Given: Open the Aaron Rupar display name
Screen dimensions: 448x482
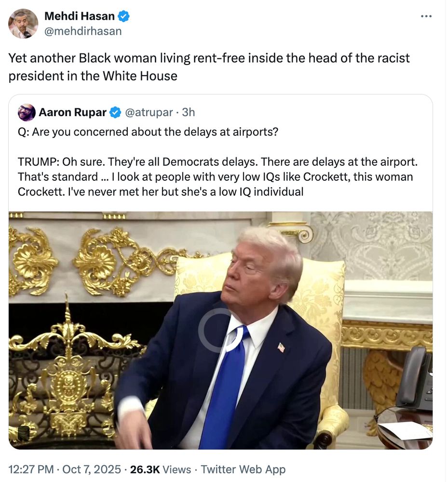Looking at the screenshot, I should coord(72,112).
